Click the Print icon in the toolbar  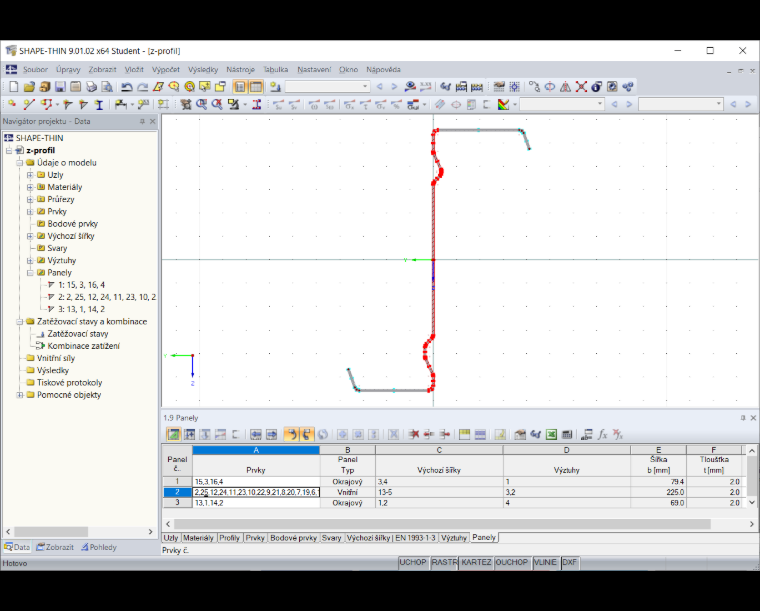pos(91,87)
